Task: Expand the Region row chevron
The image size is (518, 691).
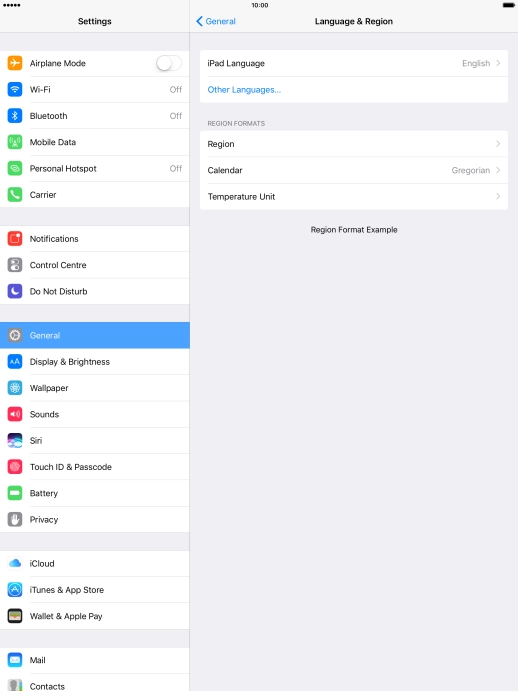Action: (498, 144)
